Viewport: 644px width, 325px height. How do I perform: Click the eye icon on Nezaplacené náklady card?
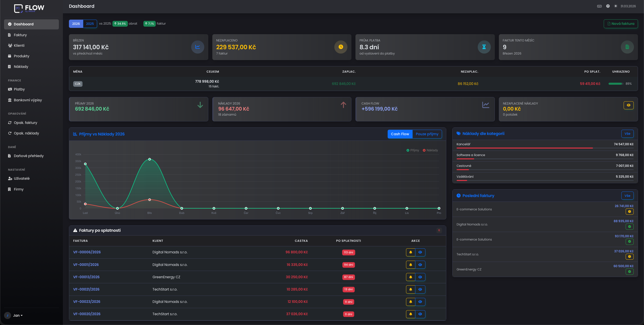coord(628,105)
